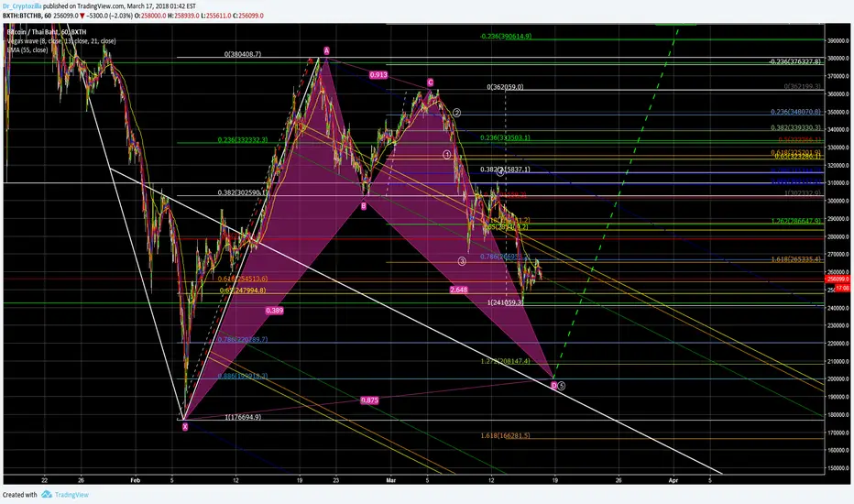This screenshot has width=854, height=504.
Task: Select Elliott wave circled 5 marker
Action: pos(562,386)
